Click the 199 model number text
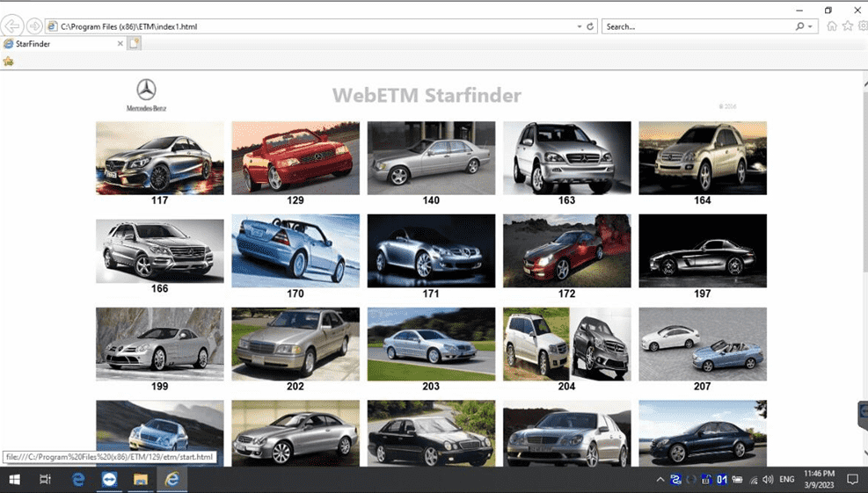This screenshot has height=493, width=868. (x=159, y=386)
